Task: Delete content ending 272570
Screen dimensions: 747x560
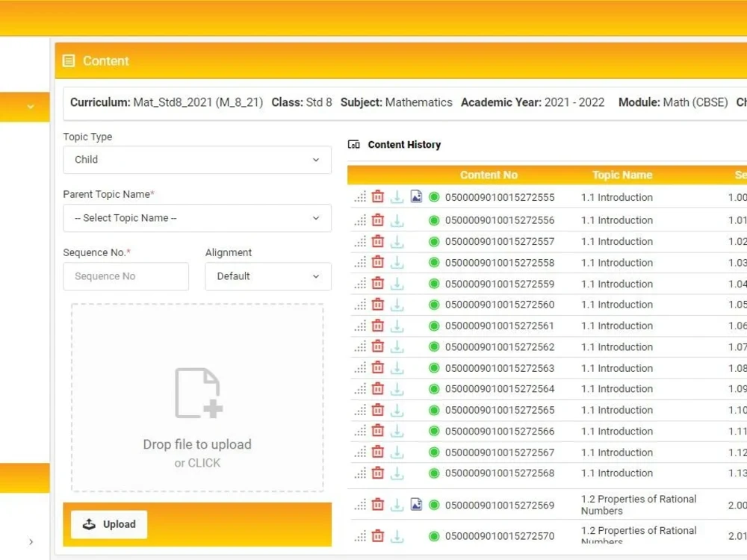Action: 378,535
